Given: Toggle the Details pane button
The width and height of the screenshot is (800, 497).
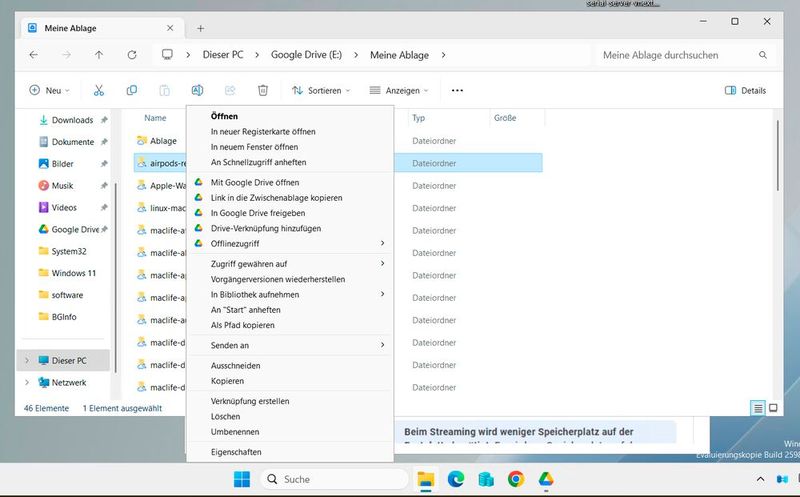Looking at the screenshot, I should click(x=745, y=90).
